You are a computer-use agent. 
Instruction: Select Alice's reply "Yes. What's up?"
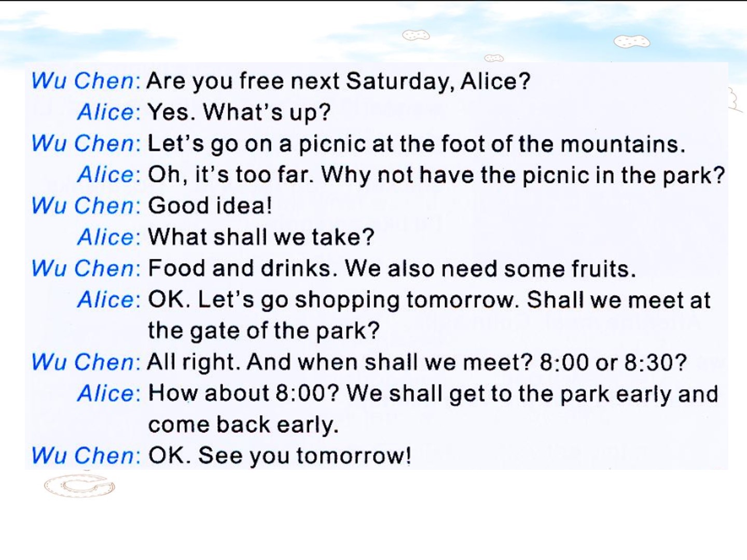click(x=239, y=113)
